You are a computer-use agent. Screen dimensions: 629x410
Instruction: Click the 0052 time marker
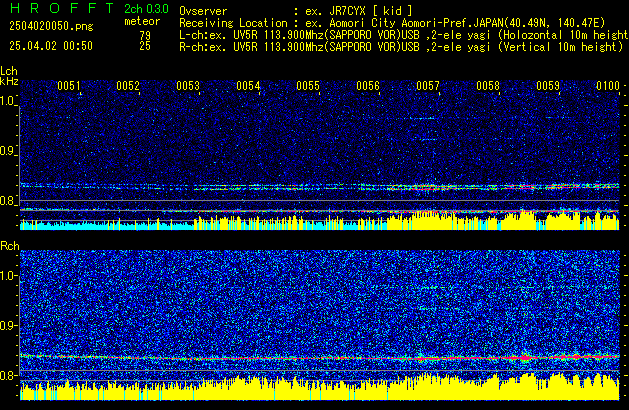click(x=128, y=86)
